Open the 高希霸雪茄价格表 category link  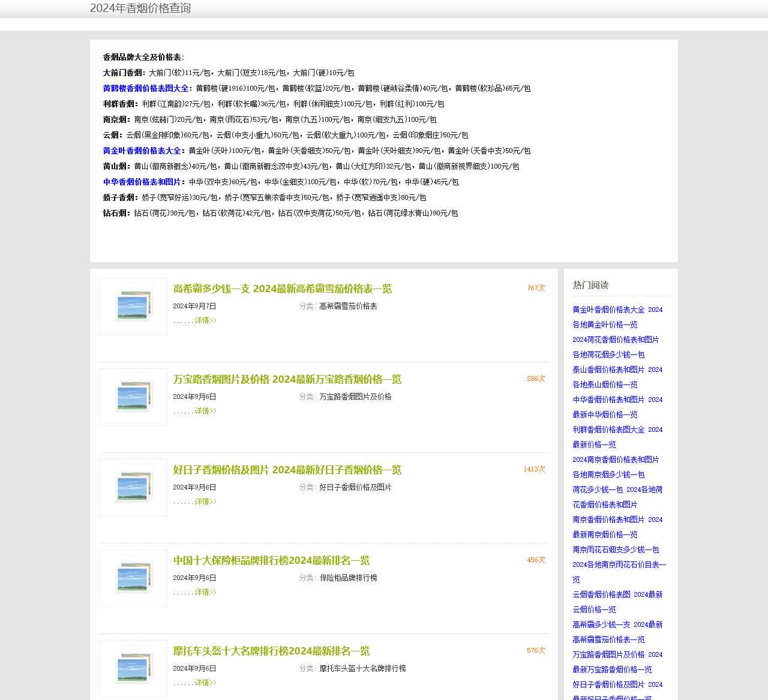(x=348, y=306)
